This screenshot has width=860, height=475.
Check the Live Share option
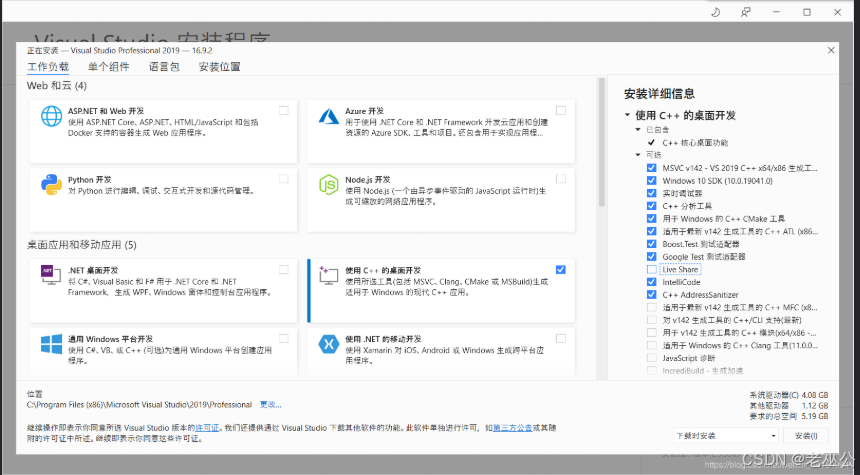(652, 269)
